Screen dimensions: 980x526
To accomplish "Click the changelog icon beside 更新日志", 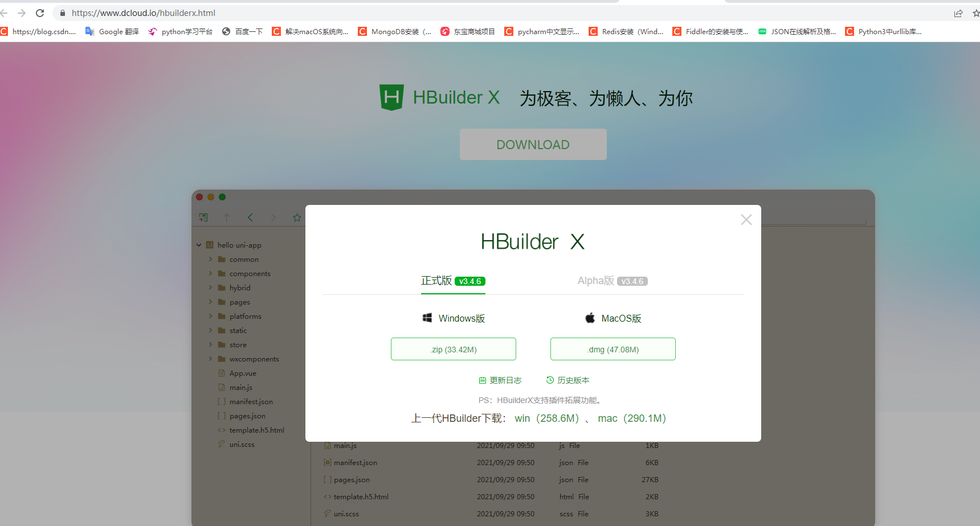I will tap(481, 380).
